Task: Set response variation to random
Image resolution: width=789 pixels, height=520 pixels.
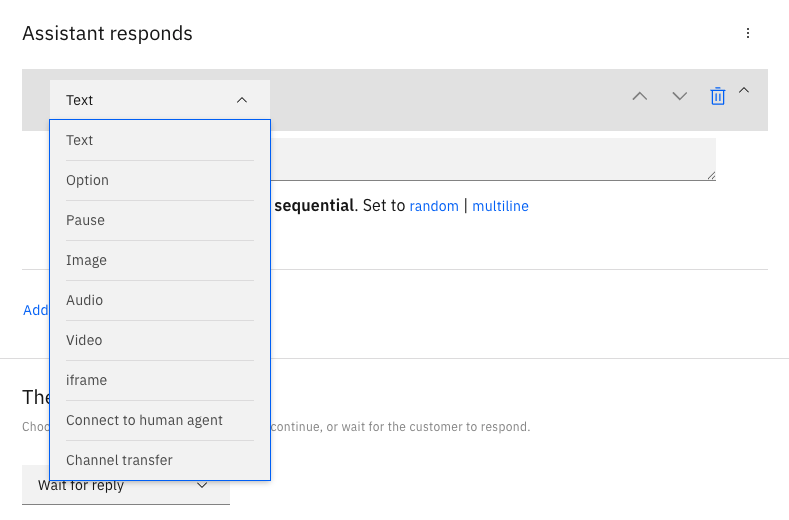Action: point(434,206)
